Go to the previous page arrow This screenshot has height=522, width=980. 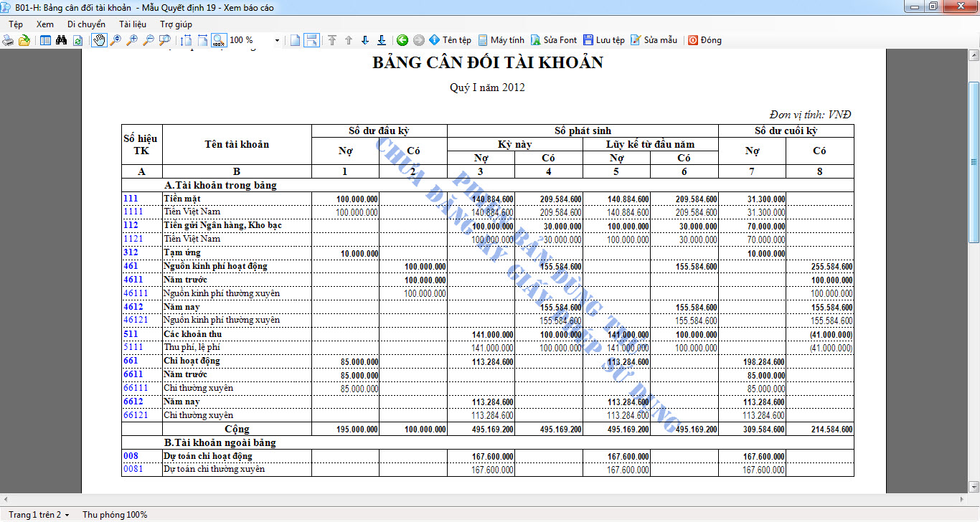click(349, 40)
